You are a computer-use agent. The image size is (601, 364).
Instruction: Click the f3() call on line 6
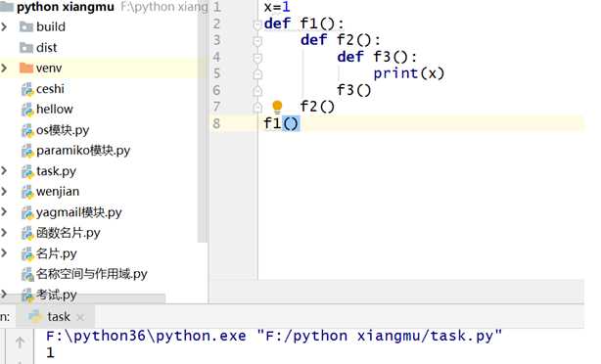[x=354, y=90]
